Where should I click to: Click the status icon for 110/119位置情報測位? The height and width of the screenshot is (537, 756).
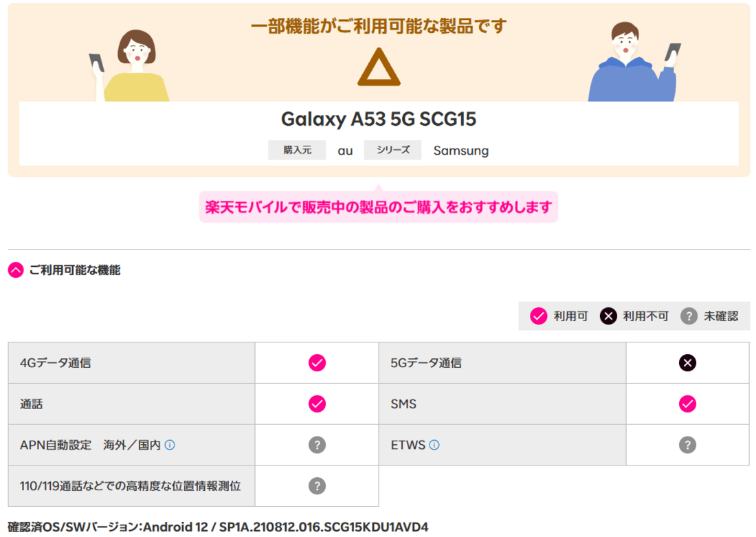click(x=317, y=486)
